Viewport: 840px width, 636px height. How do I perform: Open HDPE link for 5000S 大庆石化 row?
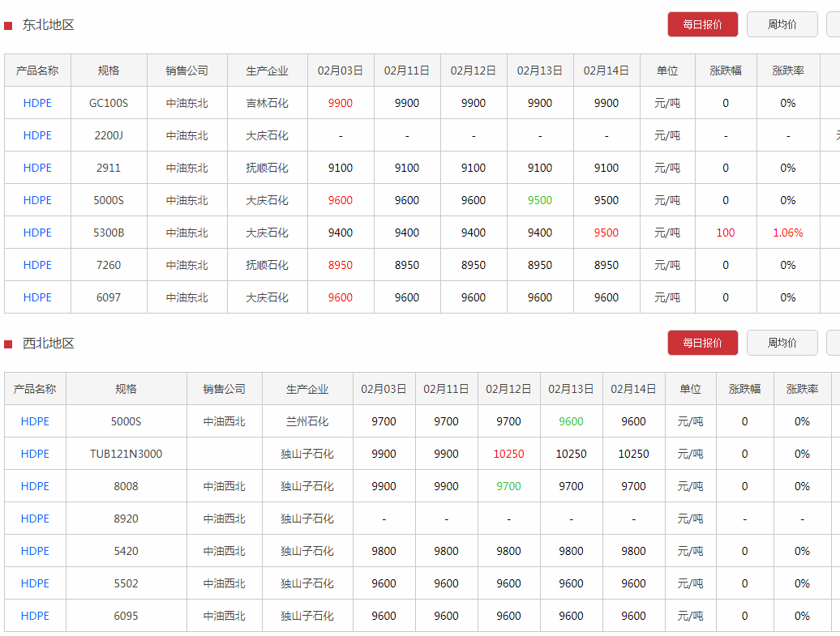[37, 200]
